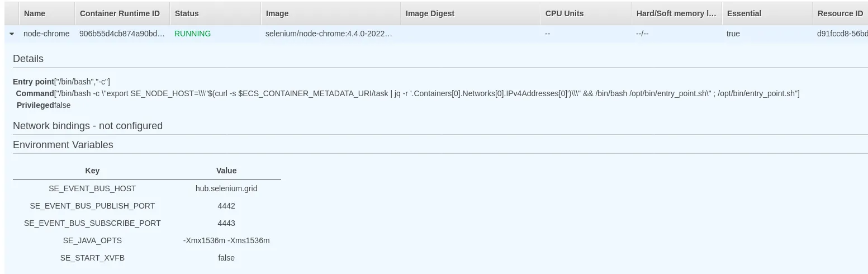Screen dimensions: 868x274
Task: Click the Environment Variables section heading
Action: (63, 145)
